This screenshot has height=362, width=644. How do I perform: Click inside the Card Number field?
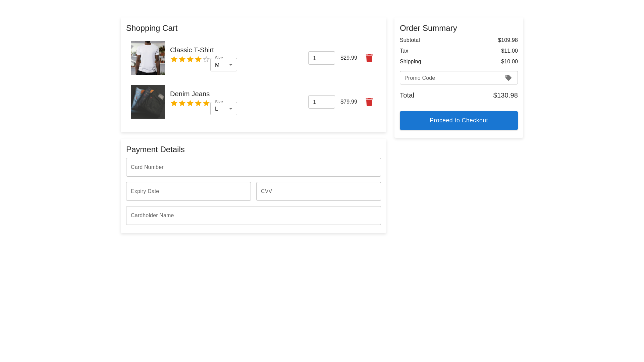[x=253, y=167]
